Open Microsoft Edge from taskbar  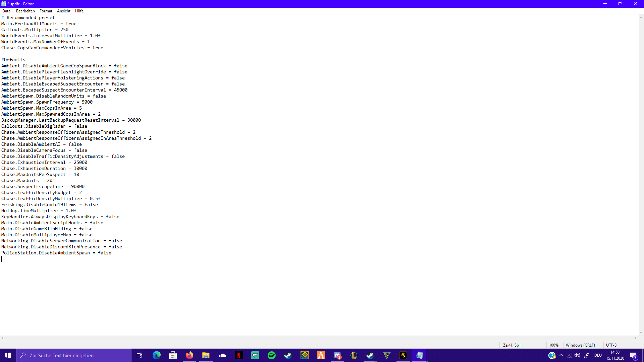157,355
